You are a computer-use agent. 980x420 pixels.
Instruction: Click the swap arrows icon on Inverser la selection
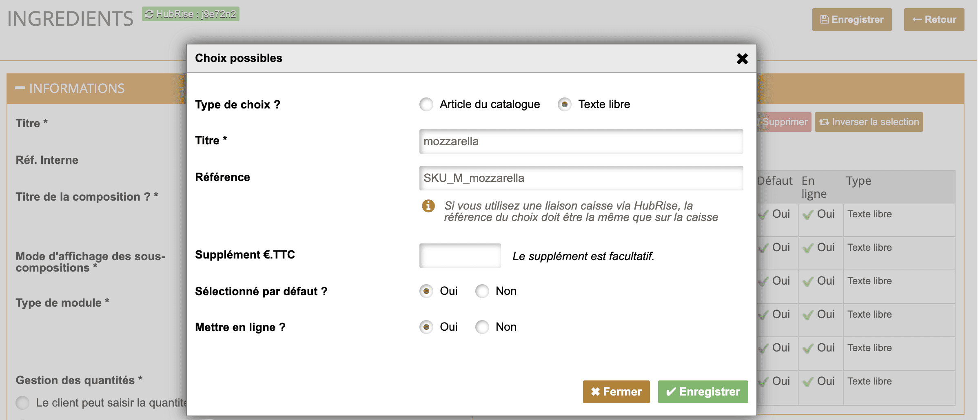tap(824, 122)
